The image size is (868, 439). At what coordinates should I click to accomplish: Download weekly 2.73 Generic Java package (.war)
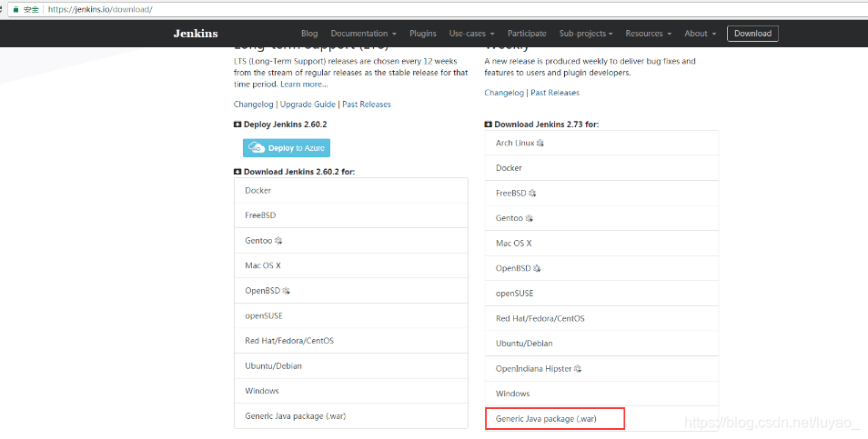(x=601, y=418)
